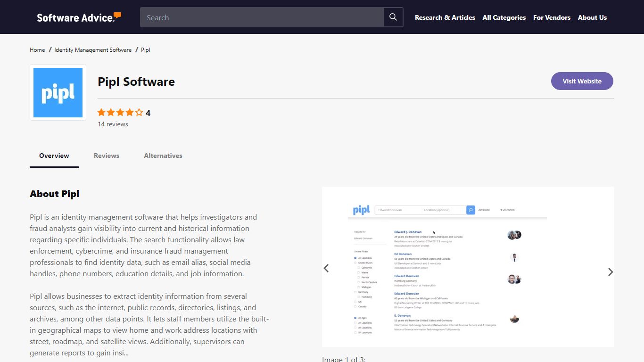Go to Home breadcrumb
This screenshot has width=644, height=362.
[37, 49]
